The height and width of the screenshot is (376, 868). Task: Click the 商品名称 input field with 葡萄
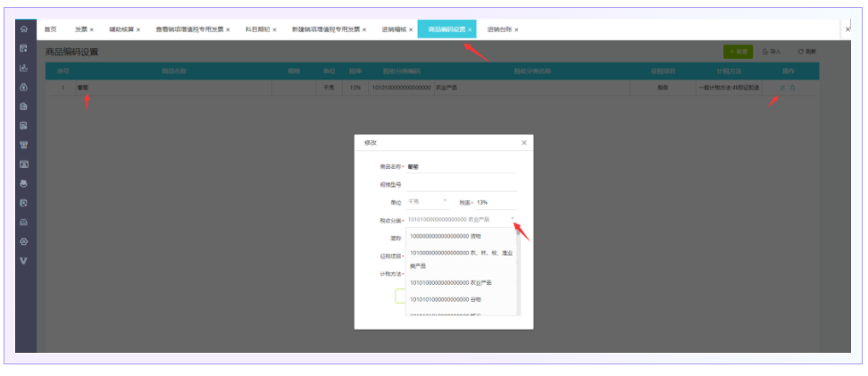pyautogui.click(x=460, y=166)
